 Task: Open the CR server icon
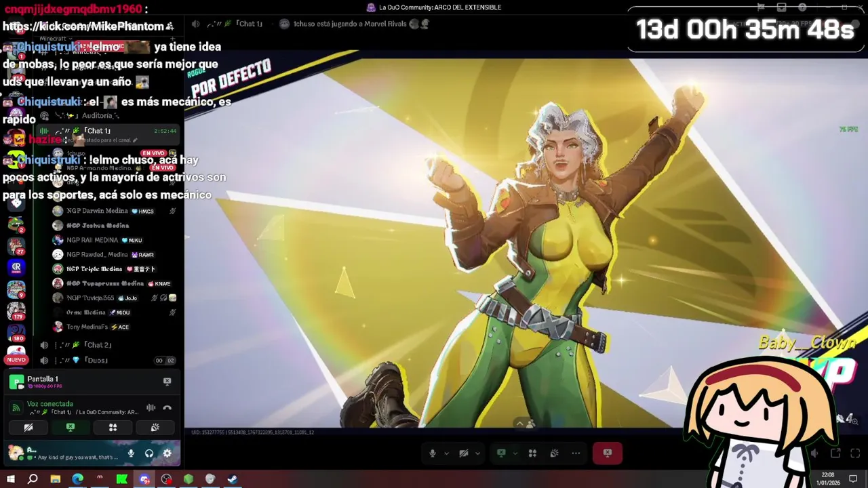(16, 267)
